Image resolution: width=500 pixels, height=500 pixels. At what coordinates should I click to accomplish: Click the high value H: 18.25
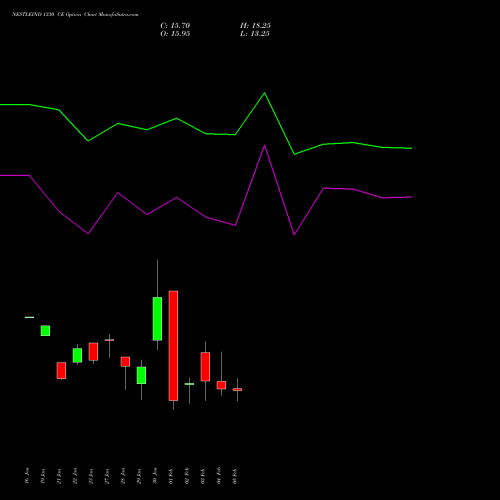(255, 26)
